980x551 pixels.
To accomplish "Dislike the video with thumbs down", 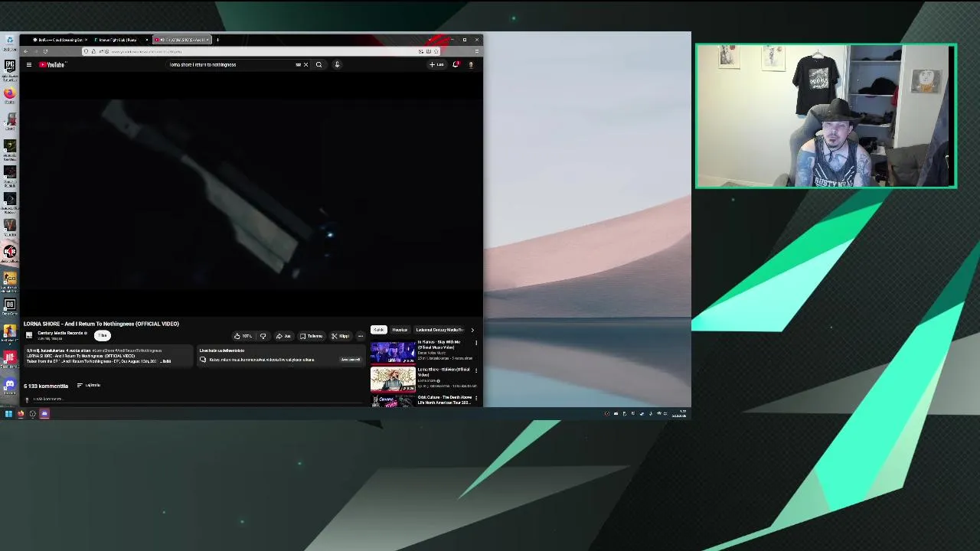I will click(x=263, y=336).
